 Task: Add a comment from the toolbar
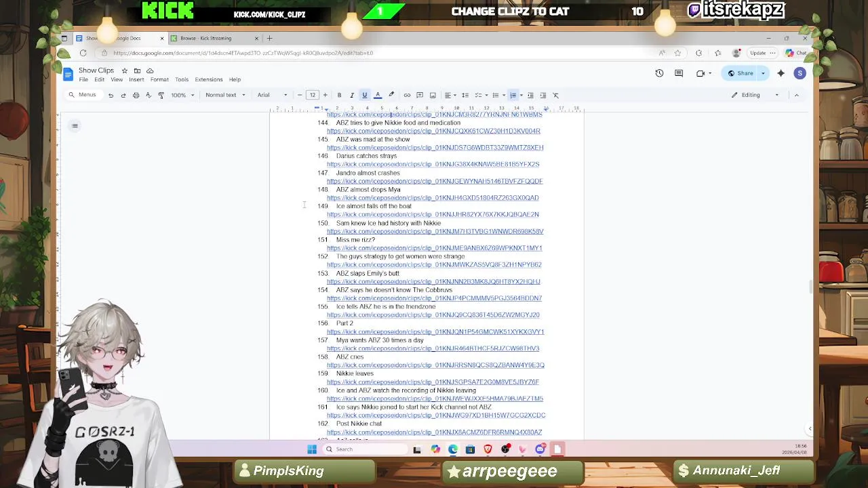pos(420,95)
